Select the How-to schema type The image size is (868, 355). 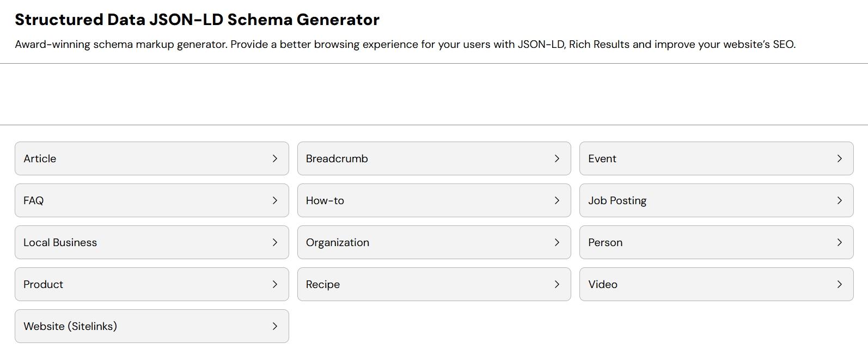[433, 200]
